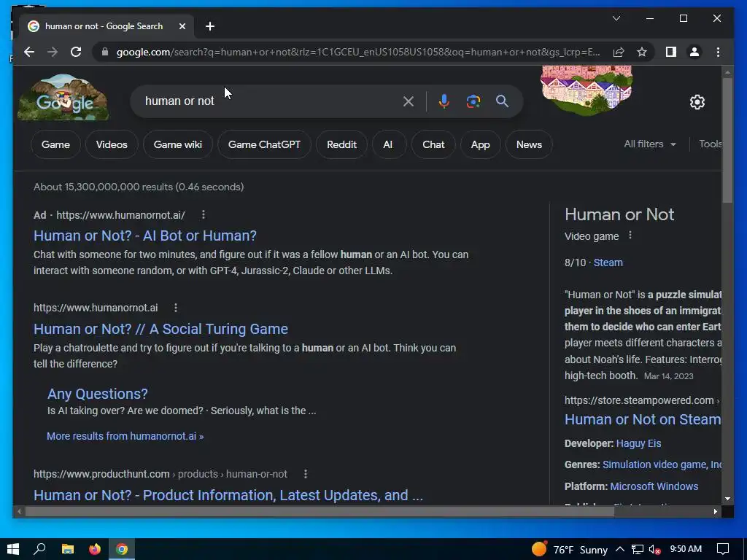Screen dimensions: 747x560
Task: Share this page from address bar
Action: coord(619,52)
